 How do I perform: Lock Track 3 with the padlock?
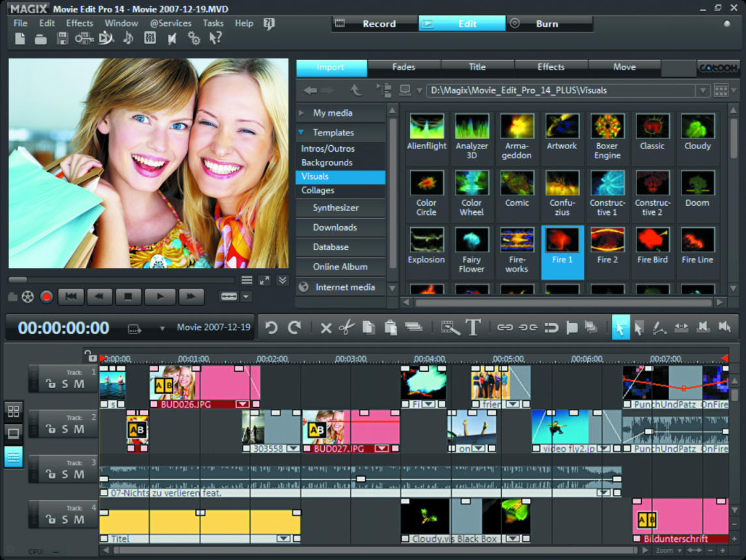(51, 473)
